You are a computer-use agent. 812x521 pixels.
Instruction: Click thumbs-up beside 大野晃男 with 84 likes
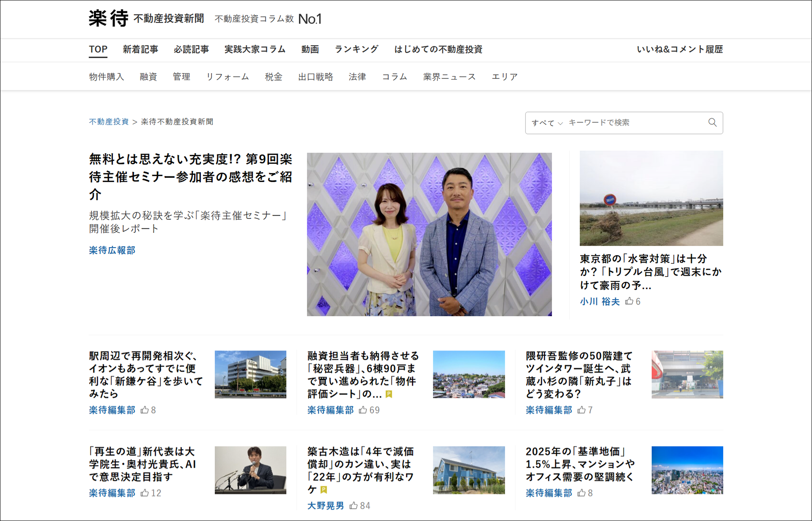point(354,506)
